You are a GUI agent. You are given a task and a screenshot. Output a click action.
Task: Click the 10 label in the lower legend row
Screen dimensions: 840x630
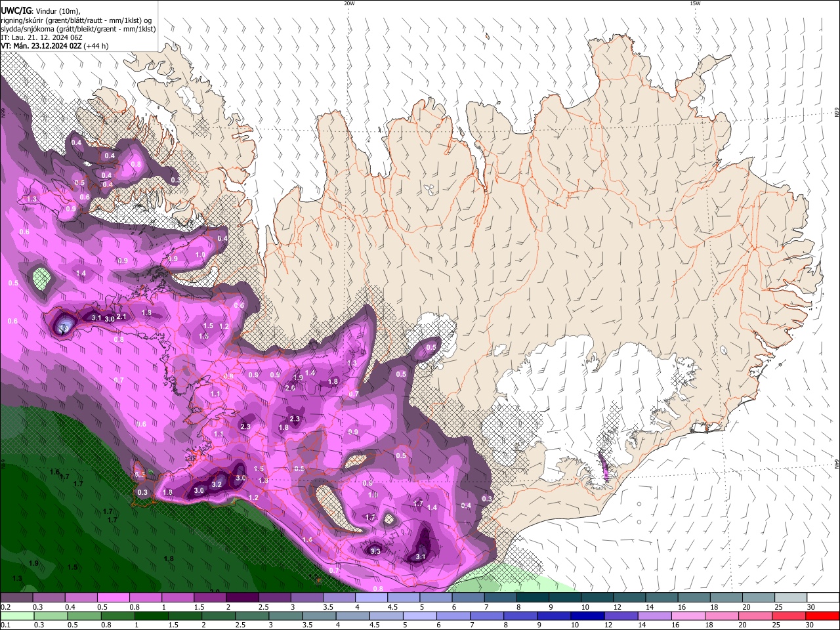coord(574,625)
